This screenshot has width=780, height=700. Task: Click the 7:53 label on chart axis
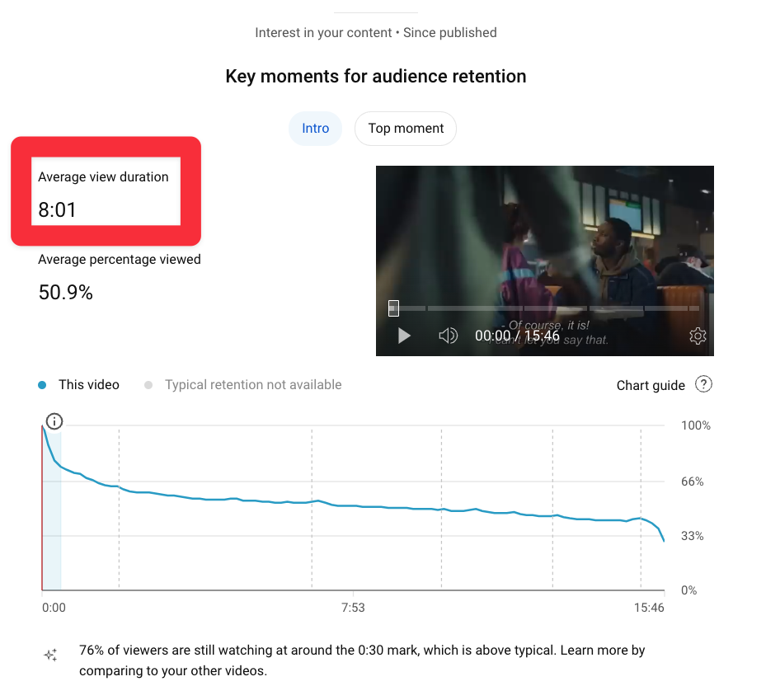353,608
